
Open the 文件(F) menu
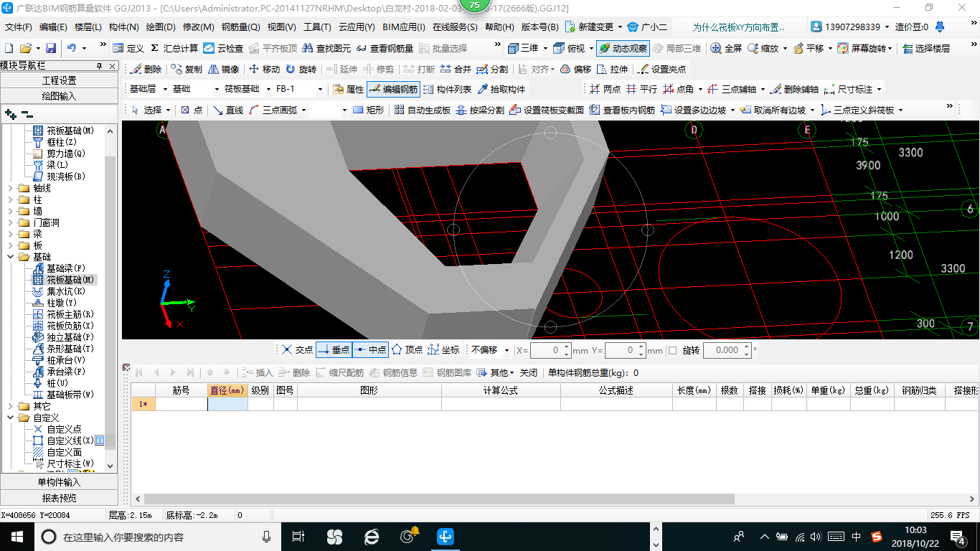coord(19,27)
